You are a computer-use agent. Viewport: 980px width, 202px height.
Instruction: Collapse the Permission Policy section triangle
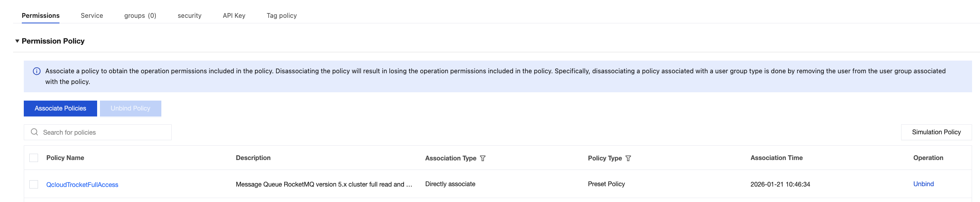click(17, 41)
